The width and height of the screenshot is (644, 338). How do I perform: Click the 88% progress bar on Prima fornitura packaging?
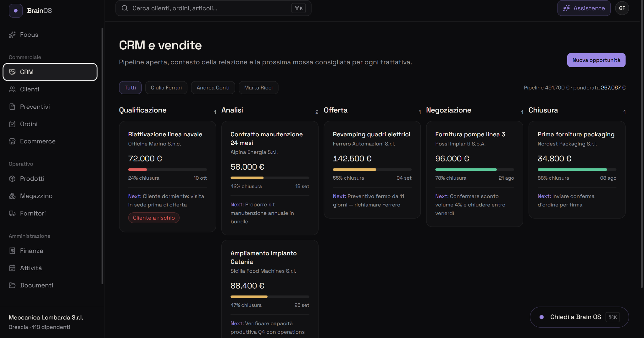click(x=577, y=170)
